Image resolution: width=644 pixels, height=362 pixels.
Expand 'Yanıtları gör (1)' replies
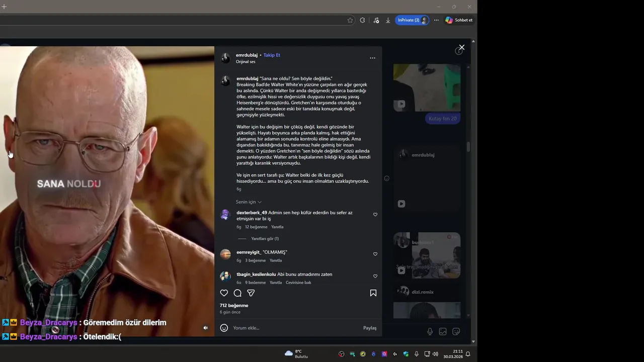tap(265, 239)
